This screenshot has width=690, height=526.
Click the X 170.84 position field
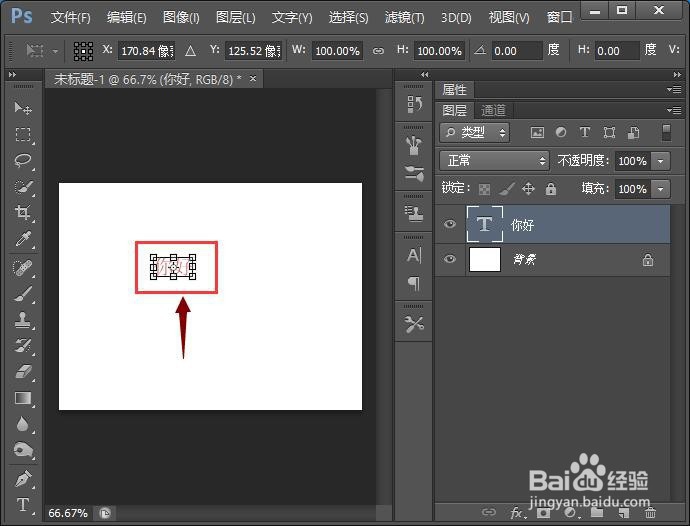pos(146,51)
